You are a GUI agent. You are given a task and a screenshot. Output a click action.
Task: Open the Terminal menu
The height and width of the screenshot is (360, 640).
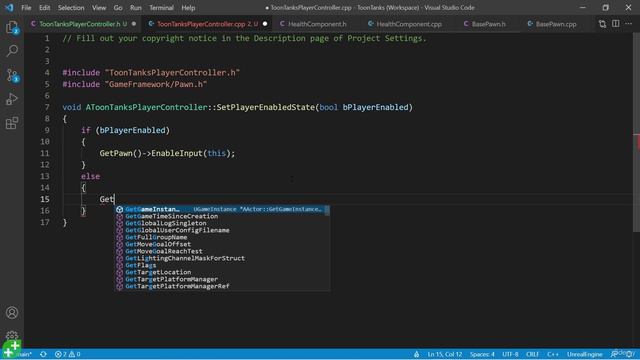pos(161,8)
